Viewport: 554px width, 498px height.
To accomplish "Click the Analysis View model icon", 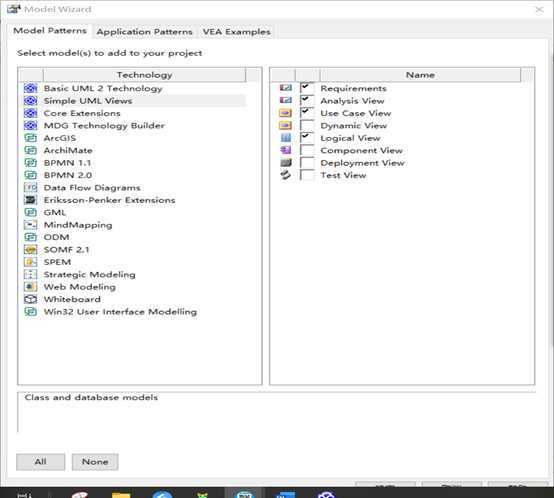I will [285, 100].
